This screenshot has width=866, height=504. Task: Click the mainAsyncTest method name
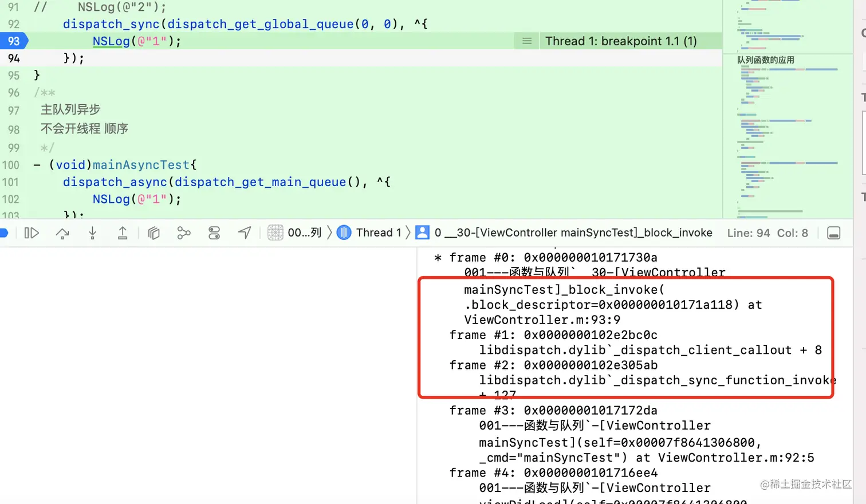(x=141, y=165)
